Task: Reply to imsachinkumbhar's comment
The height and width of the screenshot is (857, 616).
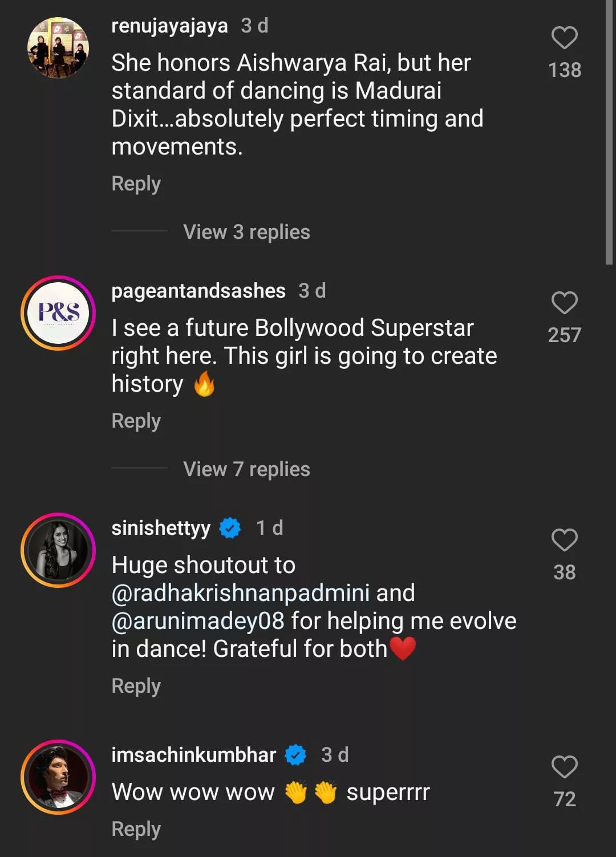Action: pos(136,829)
